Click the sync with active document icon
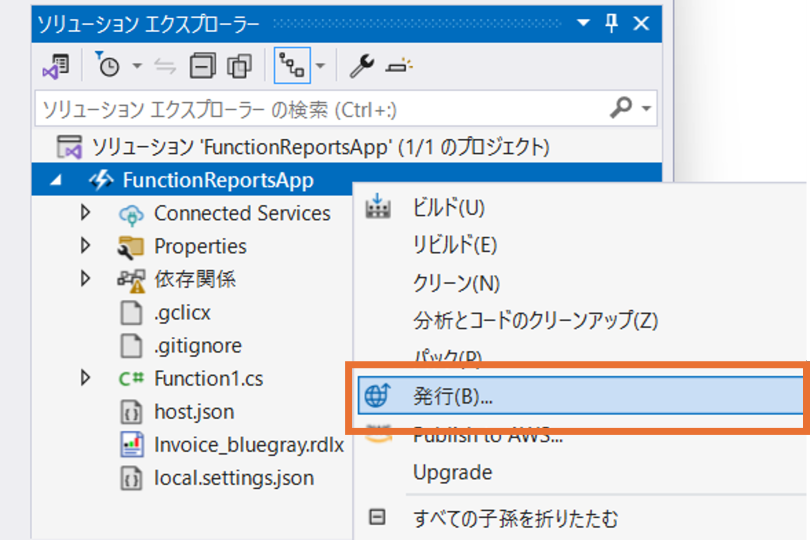 tap(165, 66)
